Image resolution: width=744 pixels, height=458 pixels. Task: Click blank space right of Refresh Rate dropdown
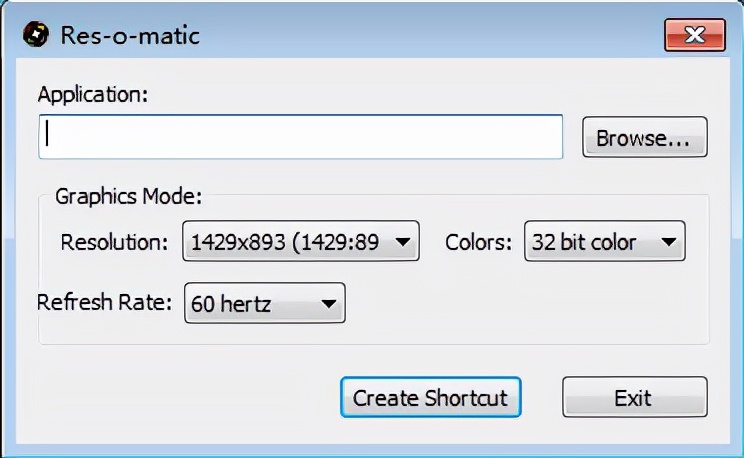[520, 304]
